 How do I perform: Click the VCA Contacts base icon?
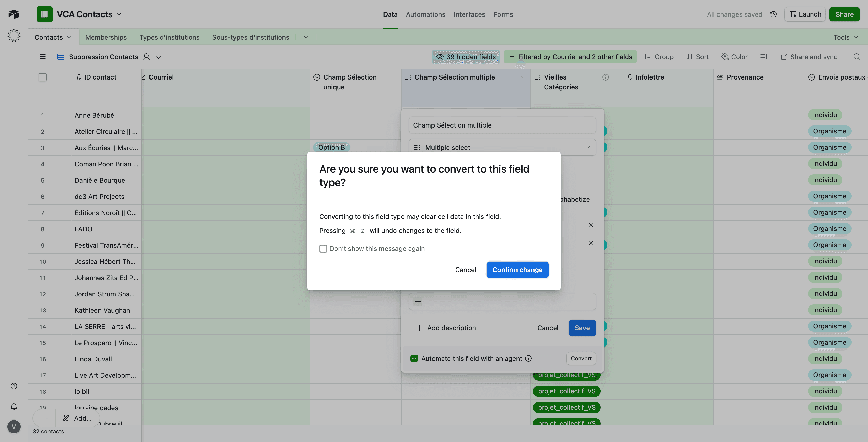click(x=44, y=14)
